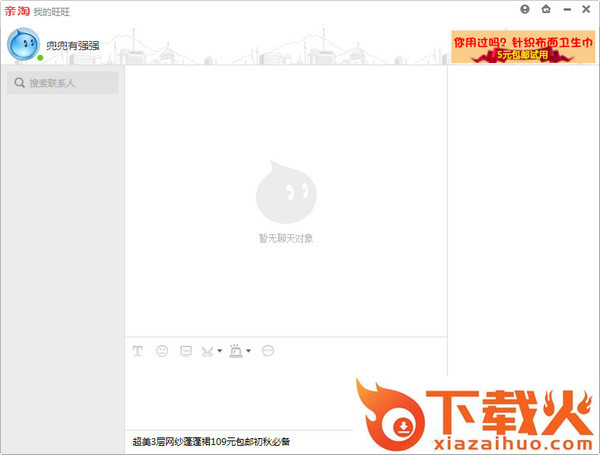Open the emoji smiley picker
600x455 pixels.
162,351
